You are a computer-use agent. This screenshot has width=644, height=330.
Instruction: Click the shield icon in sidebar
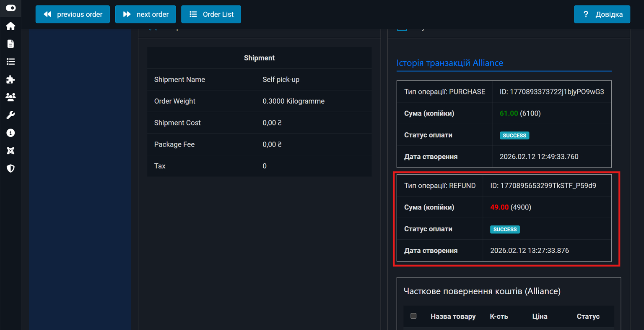(10, 168)
